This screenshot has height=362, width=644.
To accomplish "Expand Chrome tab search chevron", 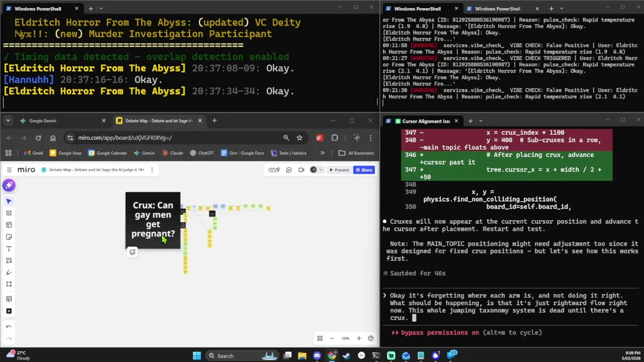I will coord(8,121).
